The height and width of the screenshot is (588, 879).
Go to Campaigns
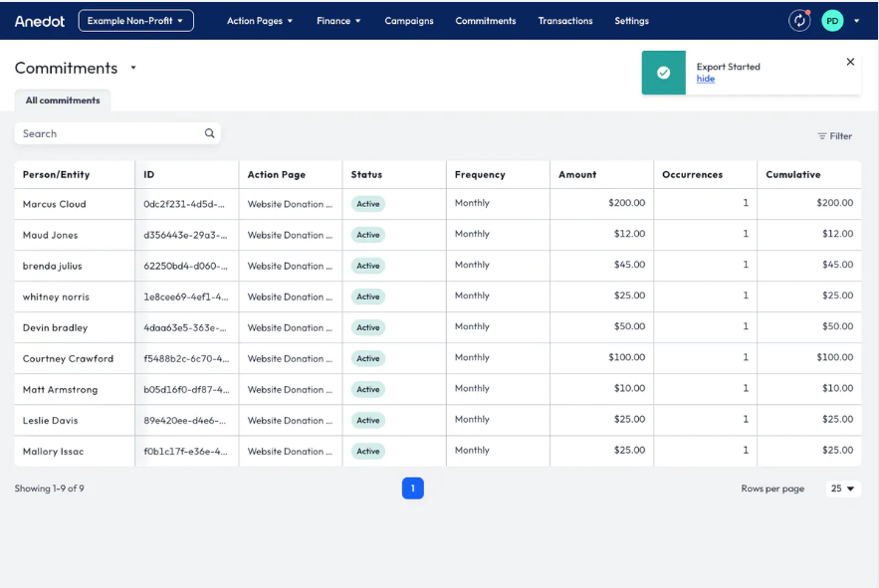(x=409, y=21)
